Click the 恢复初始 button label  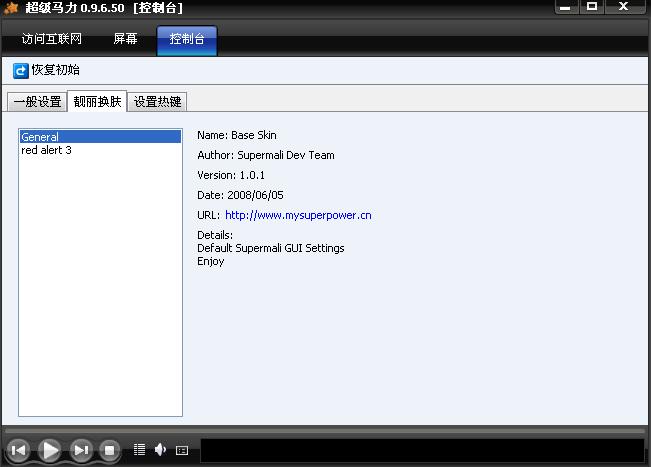(56, 70)
